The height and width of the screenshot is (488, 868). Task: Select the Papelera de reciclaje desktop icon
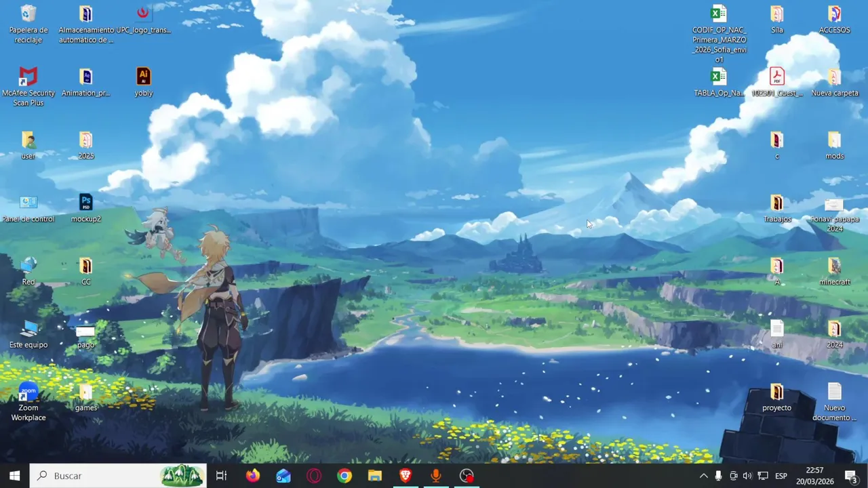(28, 24)
